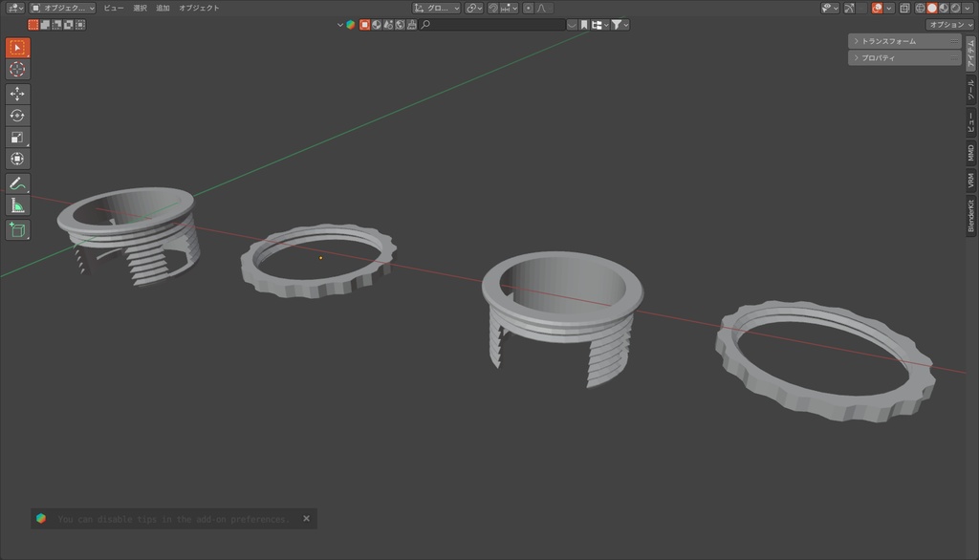Open the 追加 menu
The height and width of the screenshot is (560, 979).
click(161, 7)
